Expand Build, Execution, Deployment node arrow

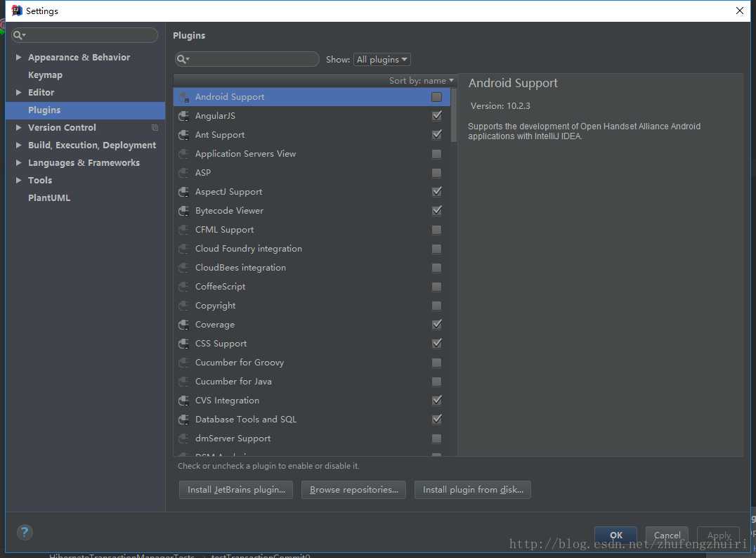(18, 145)
